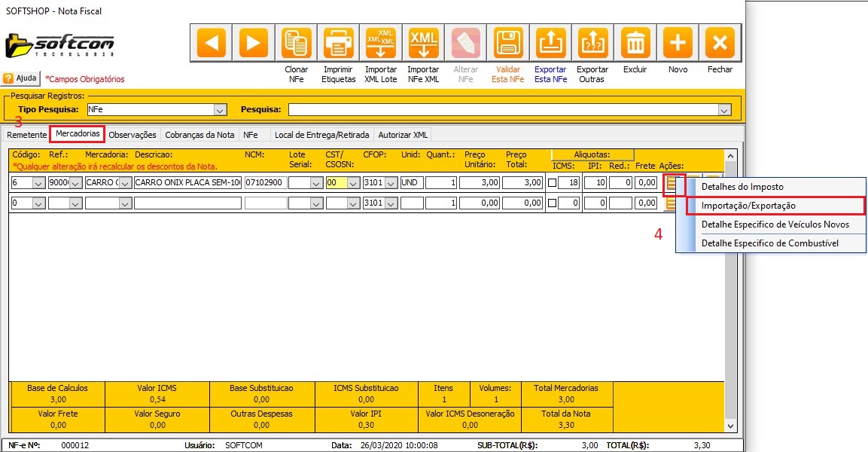Click the items grid vertical scrollbar
The height and width of the screenshot is (452, 868).
pos(729,286)
